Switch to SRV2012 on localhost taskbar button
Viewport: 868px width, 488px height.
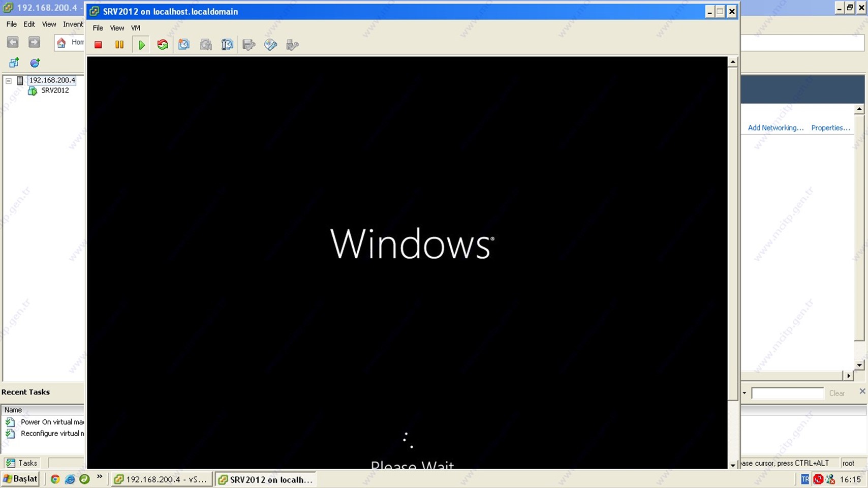click(x=265, y=479)
